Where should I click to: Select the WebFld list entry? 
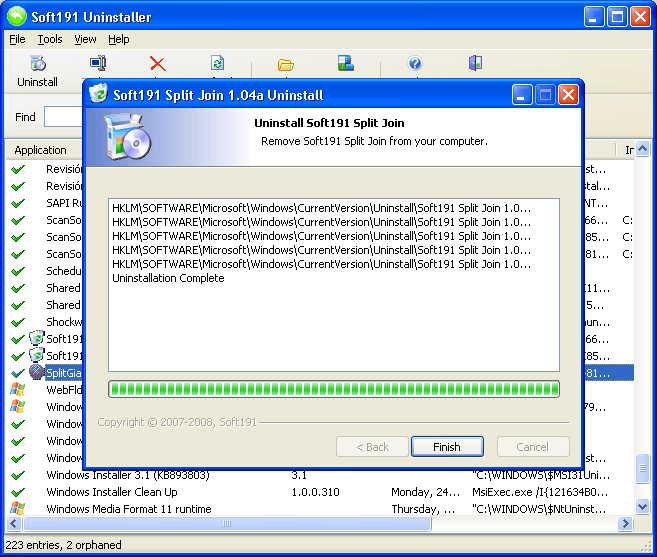coord(64,390)
